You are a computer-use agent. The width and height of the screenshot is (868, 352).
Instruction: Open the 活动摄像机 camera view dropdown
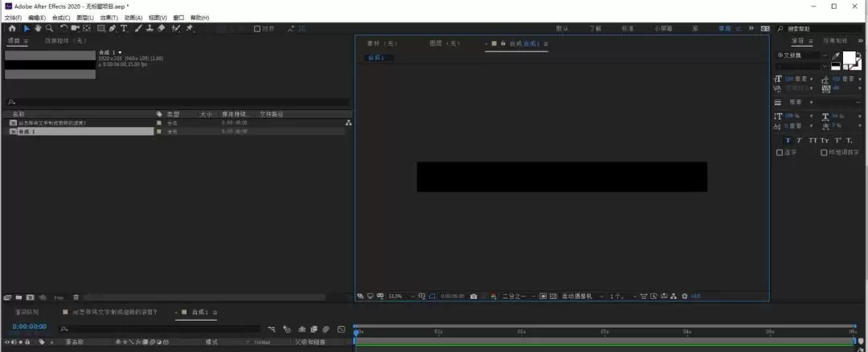tap(582, 296)
